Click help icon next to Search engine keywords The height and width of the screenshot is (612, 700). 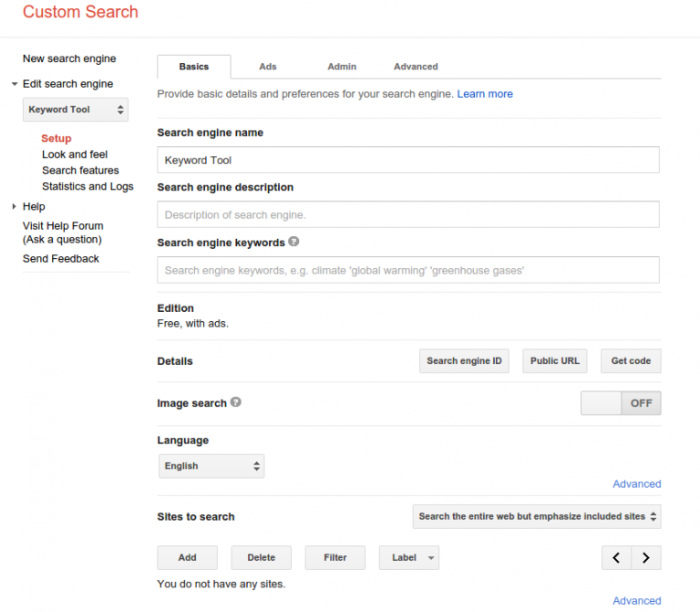(293, 243)
